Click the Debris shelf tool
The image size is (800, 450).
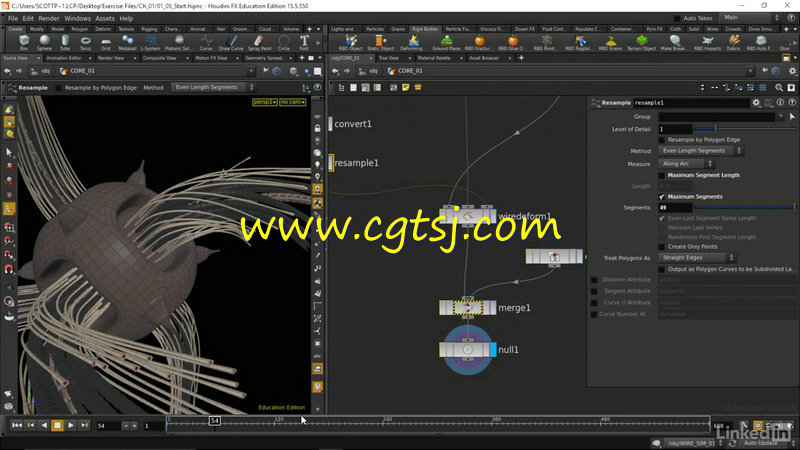[x=734, y=42]
